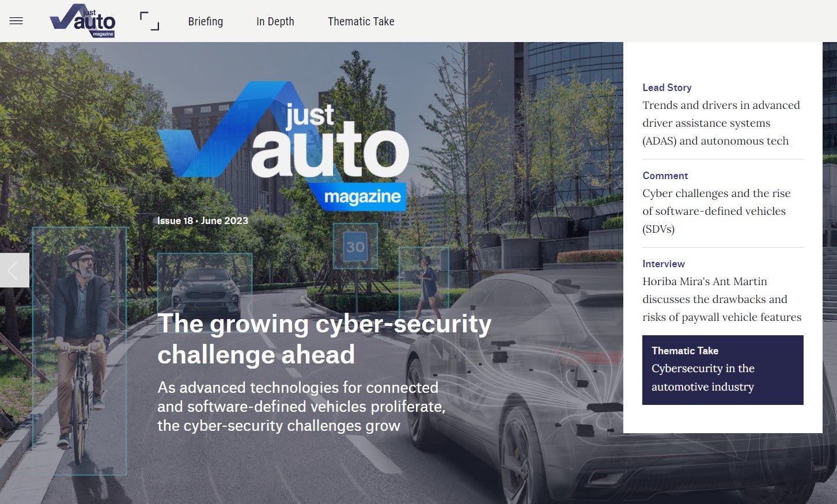Open the hamburger menu icon

16,21
